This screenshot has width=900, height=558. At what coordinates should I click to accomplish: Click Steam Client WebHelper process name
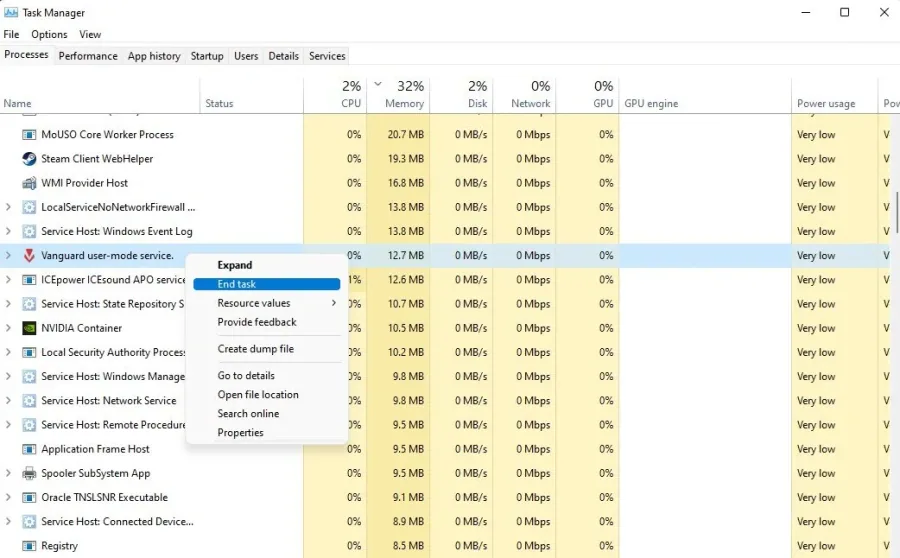point(97,158)
